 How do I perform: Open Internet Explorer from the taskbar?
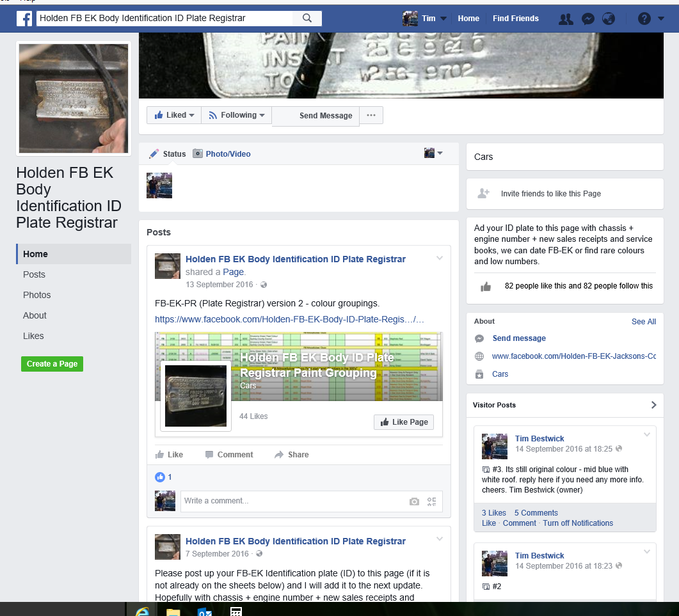(x=143, y=611)
